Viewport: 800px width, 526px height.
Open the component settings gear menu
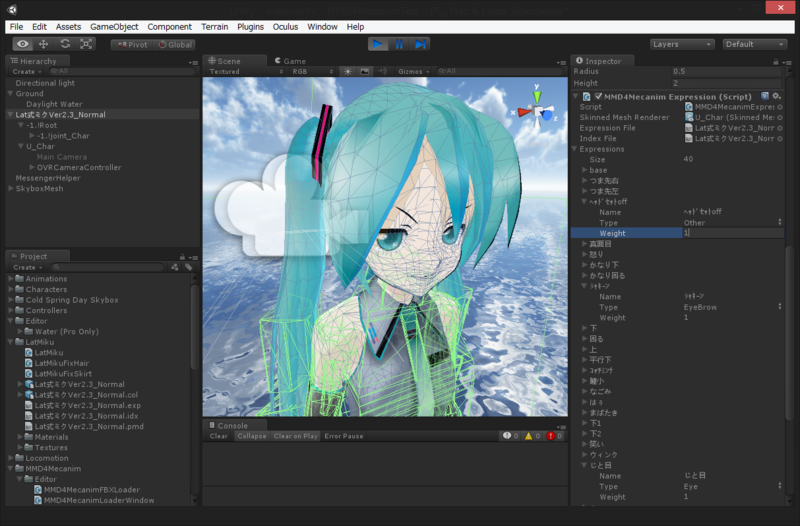pos(777,96)
